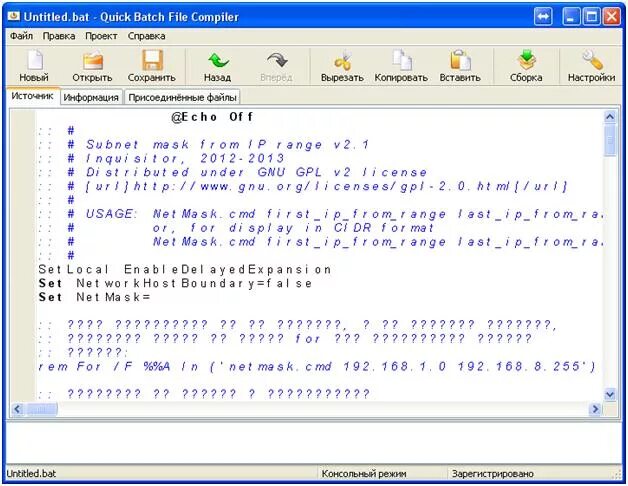Click the greyed Вперёд redo arrow
Image resolution: width=628 pixels, height=486 pixels.
(x=276, y=66)
